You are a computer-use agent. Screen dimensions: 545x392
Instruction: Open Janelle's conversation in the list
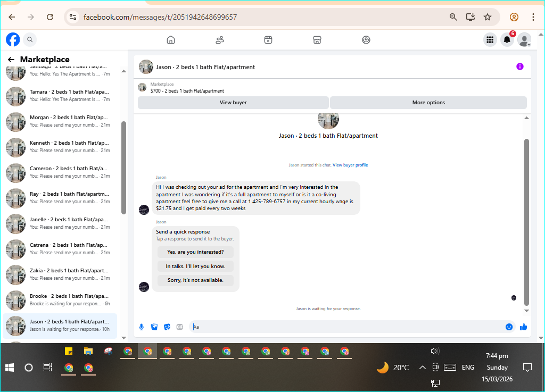point(60,223)
